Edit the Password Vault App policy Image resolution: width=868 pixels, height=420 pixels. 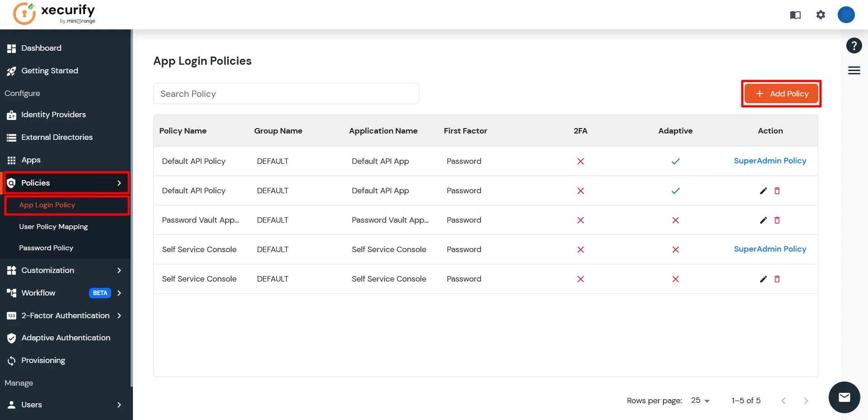click(763, 220)
